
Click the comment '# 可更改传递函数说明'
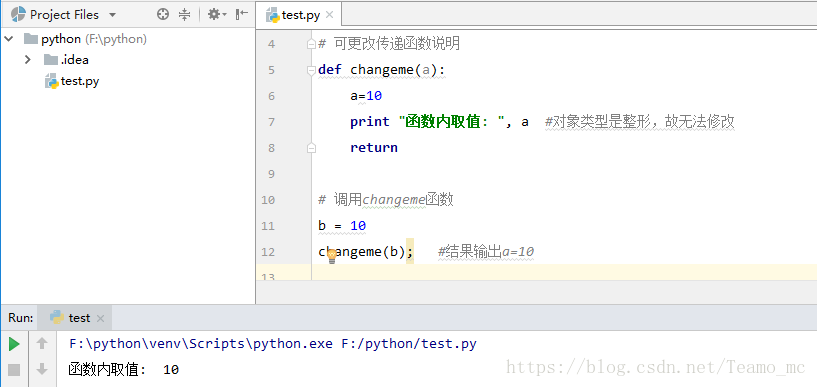[x=389, y=44]
